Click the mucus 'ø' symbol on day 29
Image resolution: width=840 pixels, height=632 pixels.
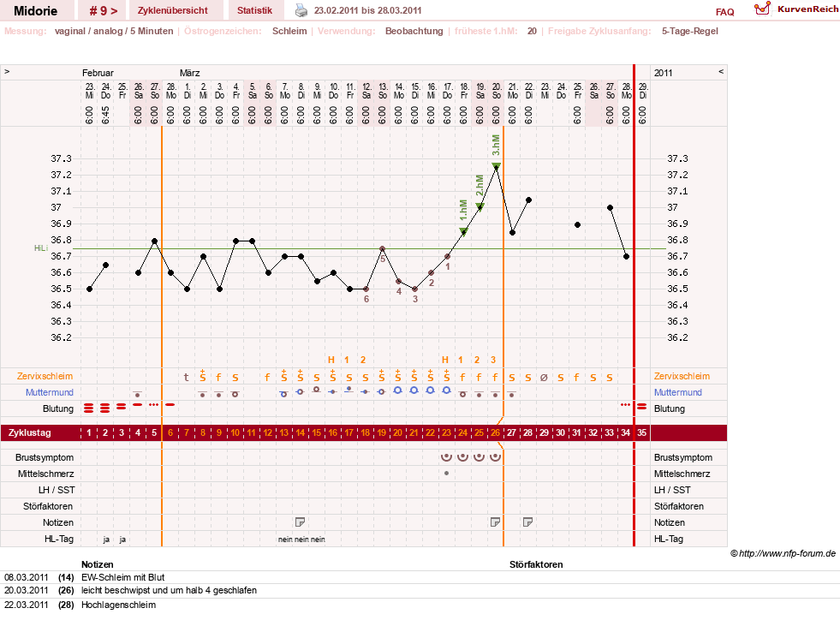click(x=544, y=378)
